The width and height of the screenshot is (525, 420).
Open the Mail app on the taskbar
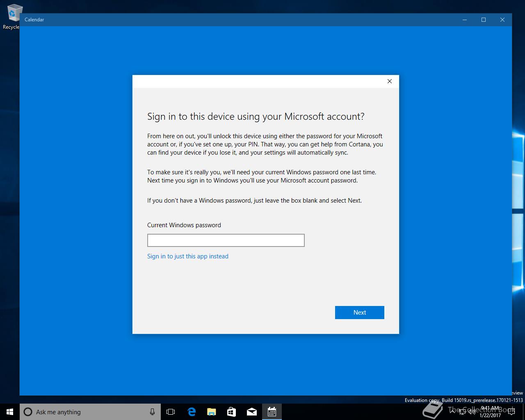[251, 412]
